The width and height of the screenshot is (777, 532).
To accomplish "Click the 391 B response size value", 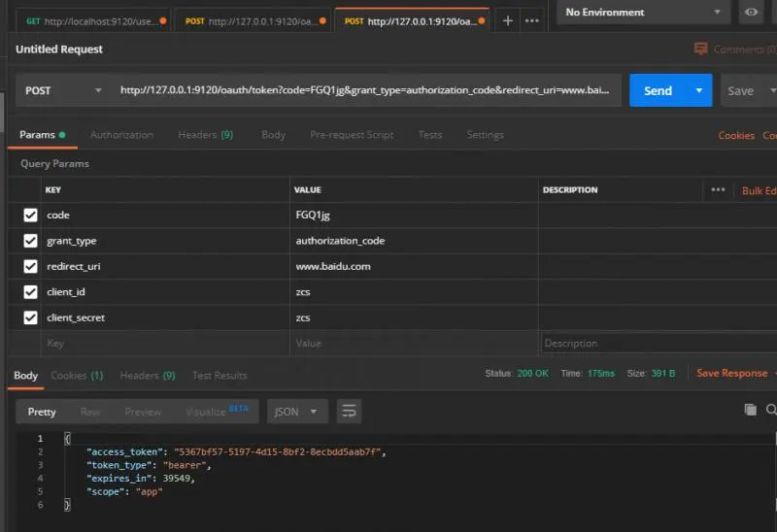I will click(663, 373).
